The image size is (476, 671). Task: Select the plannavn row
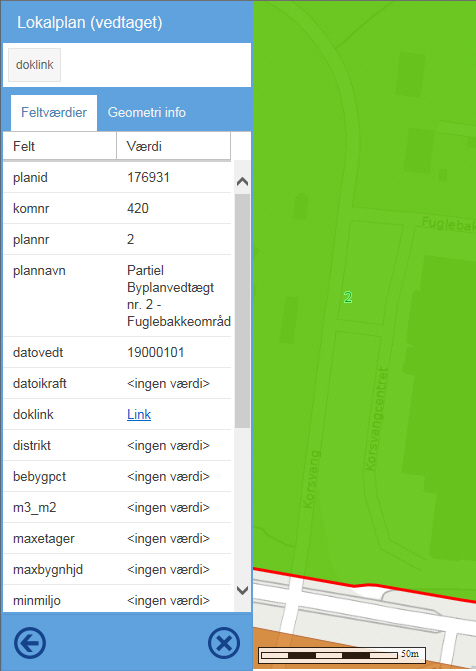[x=117, y=296]
